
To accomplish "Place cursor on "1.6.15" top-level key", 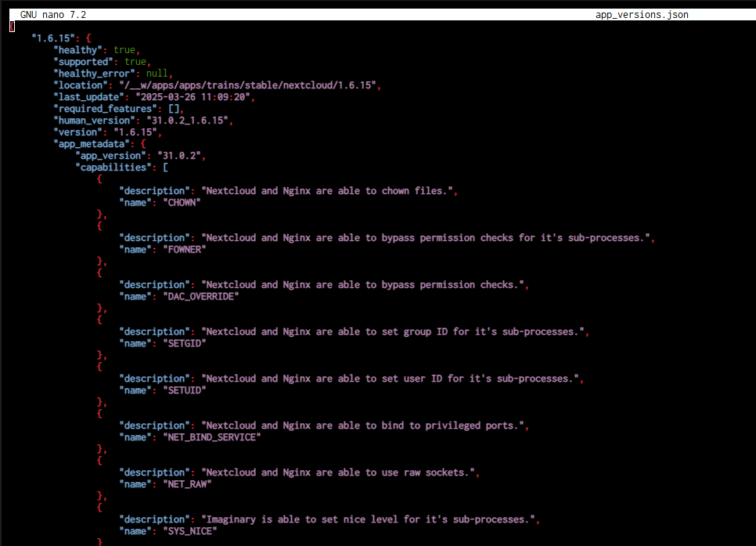I will pyautogui.click(x=53, y=38).
